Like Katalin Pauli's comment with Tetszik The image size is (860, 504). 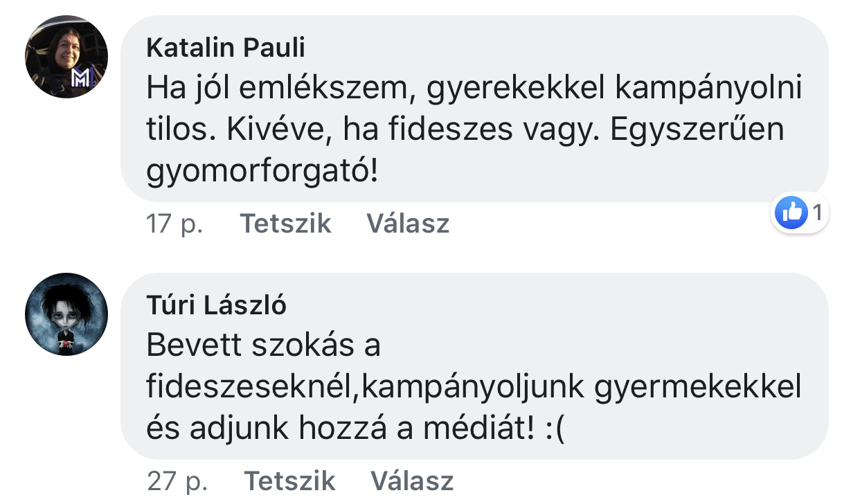click(285, 224)
